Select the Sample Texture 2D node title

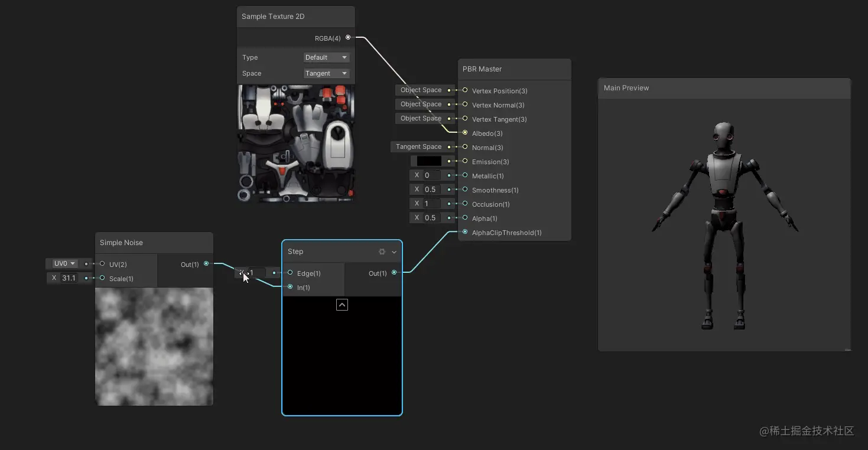click(273, 17)
